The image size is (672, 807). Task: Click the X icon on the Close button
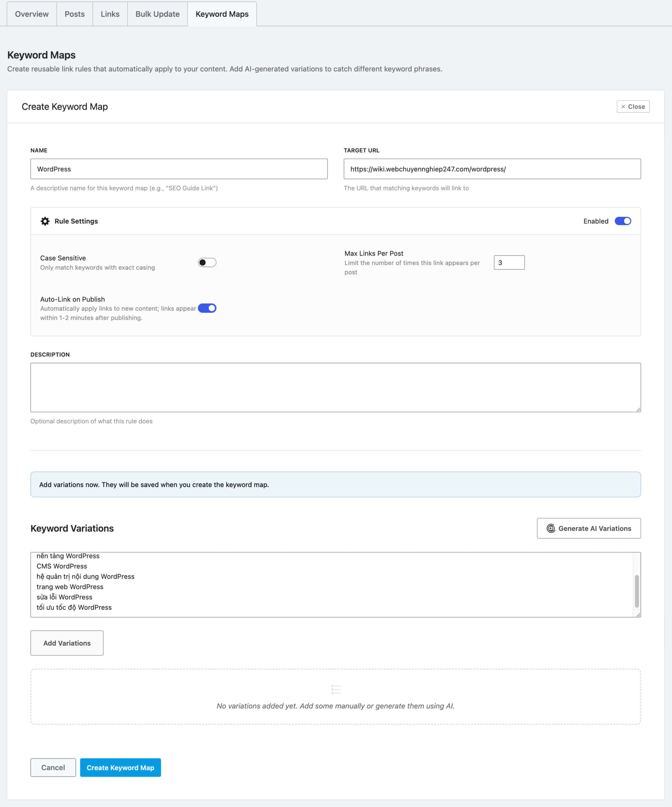tap(623, 107)
